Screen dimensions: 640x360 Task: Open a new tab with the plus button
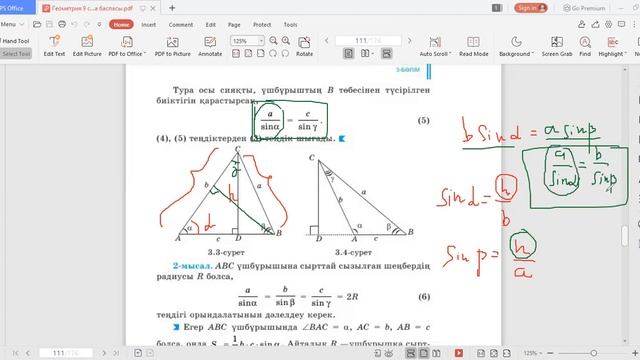click(x=172, y=8)
